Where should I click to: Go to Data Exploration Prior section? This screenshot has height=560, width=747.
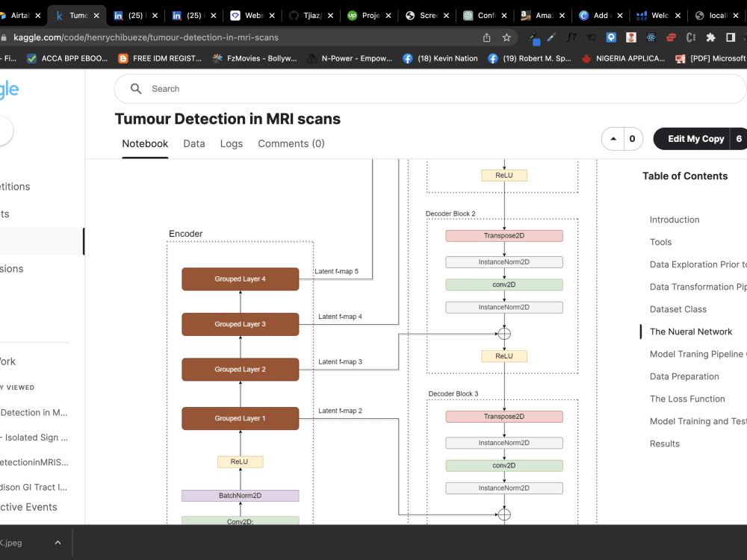click(698, 264)
